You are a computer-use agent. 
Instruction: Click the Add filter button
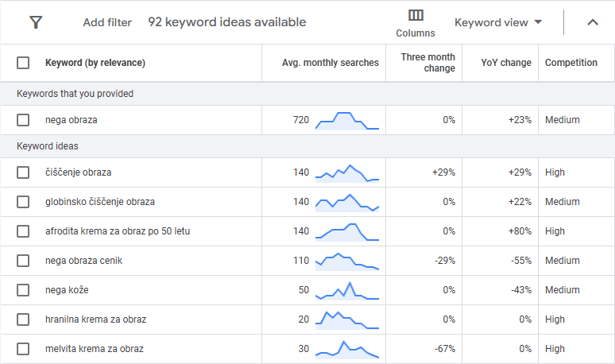(x=107, y=22)
